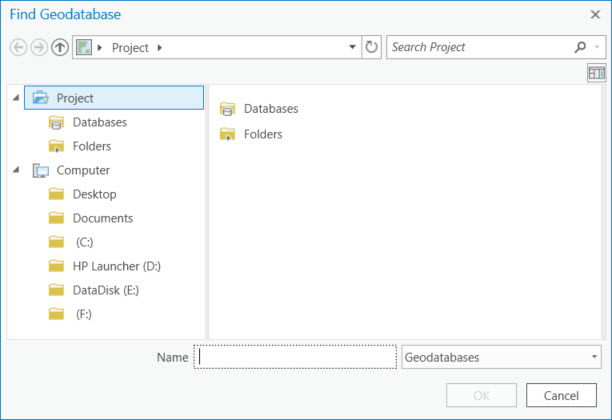Toggle the details panel view icon
The height and width of the screenshot is (420, 612).
tap(596, 73)
